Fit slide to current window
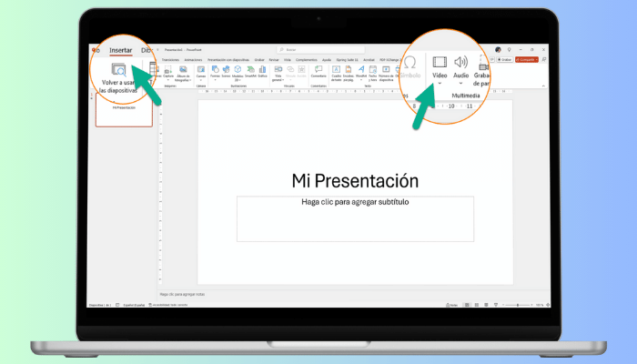This screenshot has width=637, height=364. coord(548,305)
